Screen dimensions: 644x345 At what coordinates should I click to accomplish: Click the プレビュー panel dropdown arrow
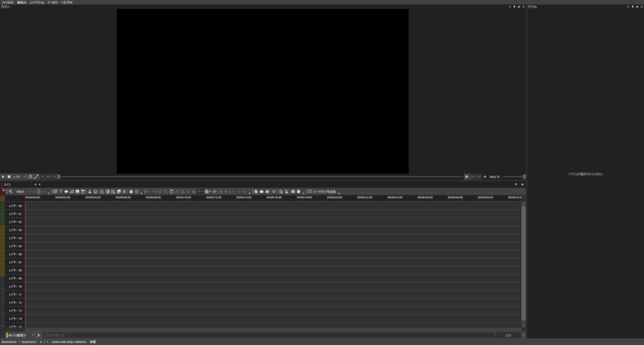[x=509, y=7]
